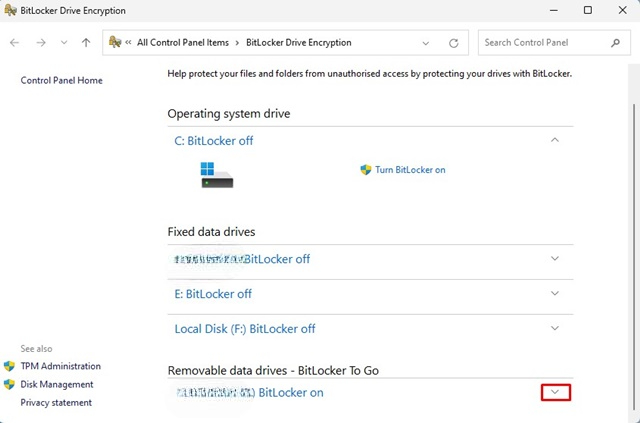Image resolution: width=640 pixels, height=423 pixels.
Task: Click Turn BitLocker on link
Action: pos(410,170)
